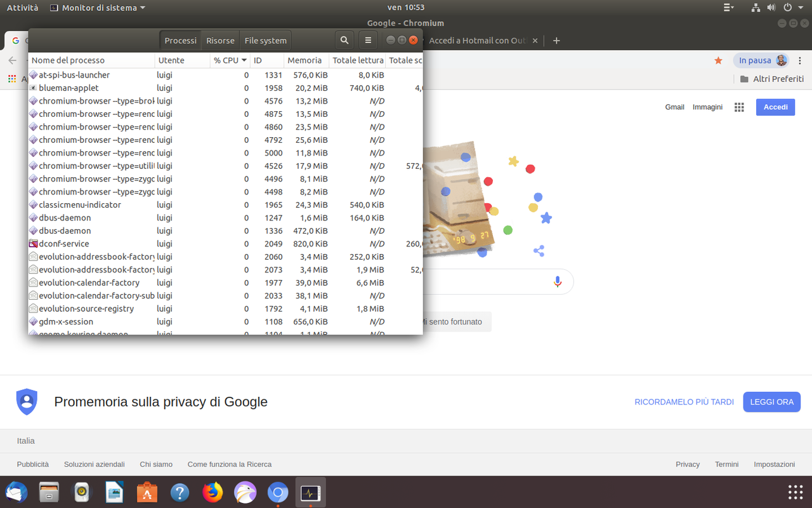Share the Google doodle
This screenshot has width=812, height=508.
pyautogui.click(x=539, y=251)
